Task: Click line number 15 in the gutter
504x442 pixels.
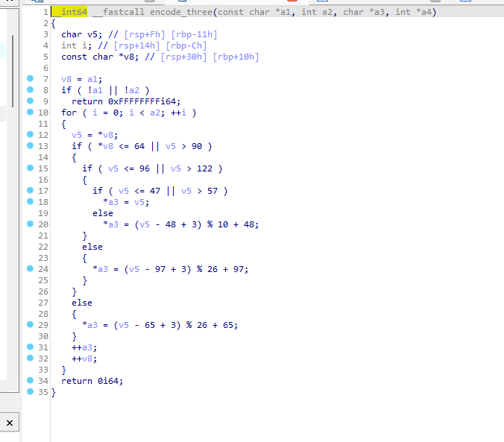Action: coord(42,168)
